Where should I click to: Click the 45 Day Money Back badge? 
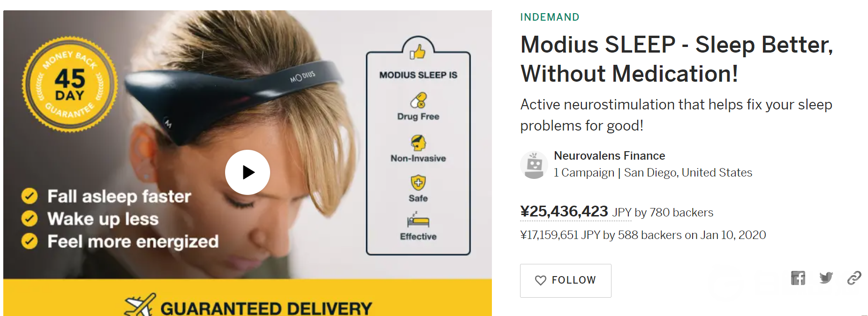(x=70, y=84)
